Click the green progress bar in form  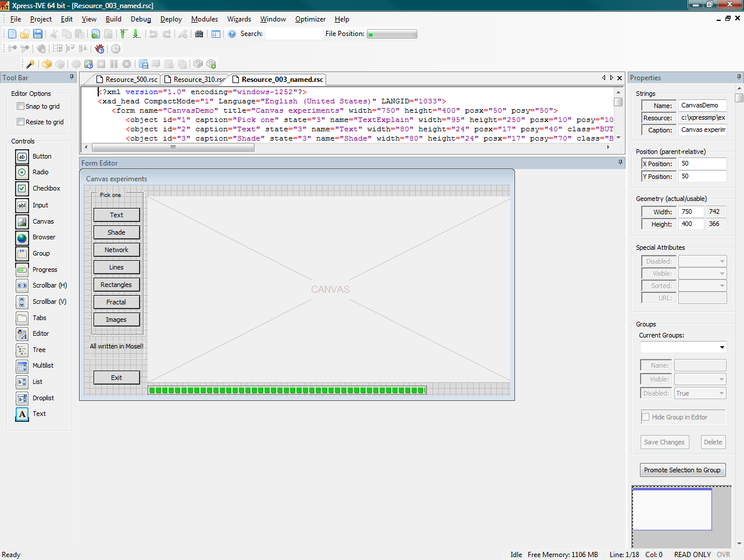click(287, 390)
